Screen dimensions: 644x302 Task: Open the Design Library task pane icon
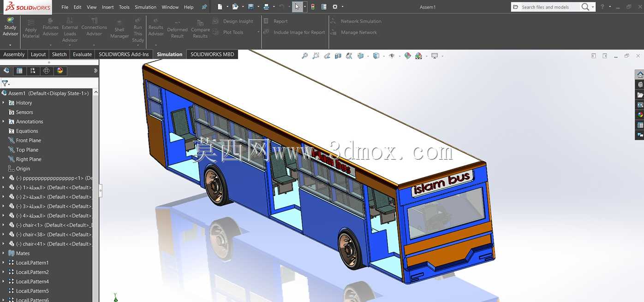click(640, 84)
